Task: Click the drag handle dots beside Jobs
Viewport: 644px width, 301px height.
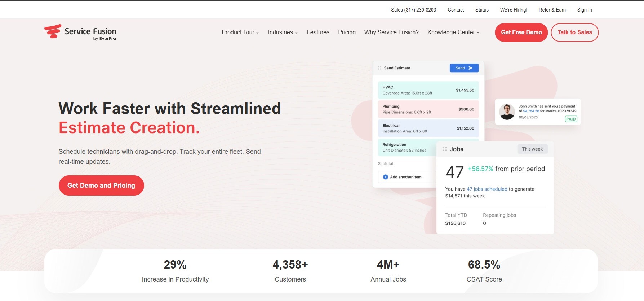Action: pos(444,149)
